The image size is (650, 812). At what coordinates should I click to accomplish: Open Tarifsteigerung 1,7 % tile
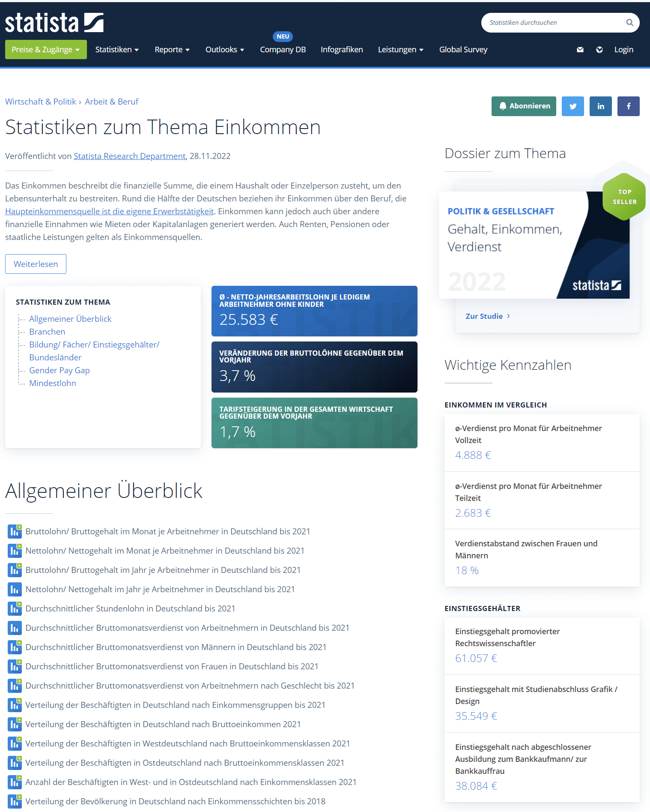click(x=314, y=423)
